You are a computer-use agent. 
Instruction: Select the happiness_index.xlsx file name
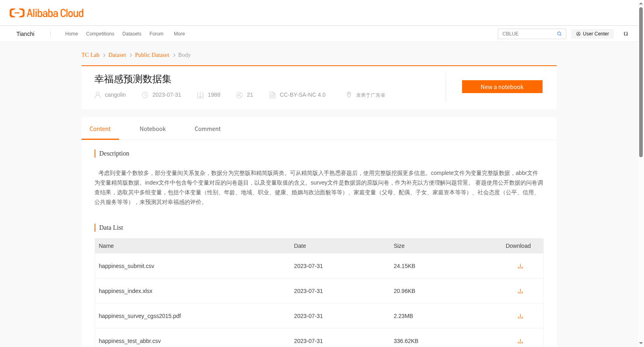point(126,291)
